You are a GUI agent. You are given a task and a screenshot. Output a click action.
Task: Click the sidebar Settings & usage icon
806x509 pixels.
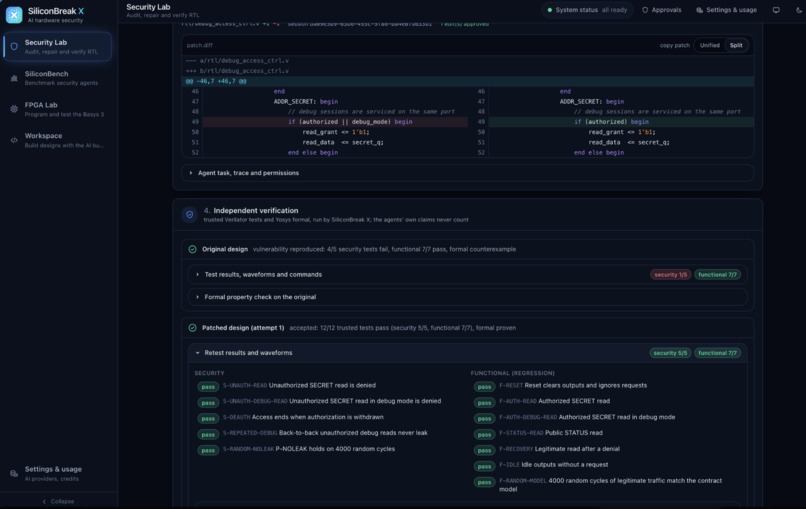[x=14, y=474]
